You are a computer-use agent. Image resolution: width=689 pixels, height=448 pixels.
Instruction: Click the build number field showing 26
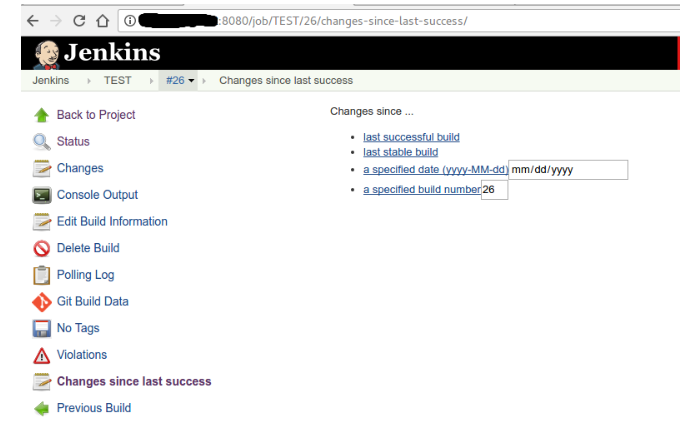pos(494,190)
